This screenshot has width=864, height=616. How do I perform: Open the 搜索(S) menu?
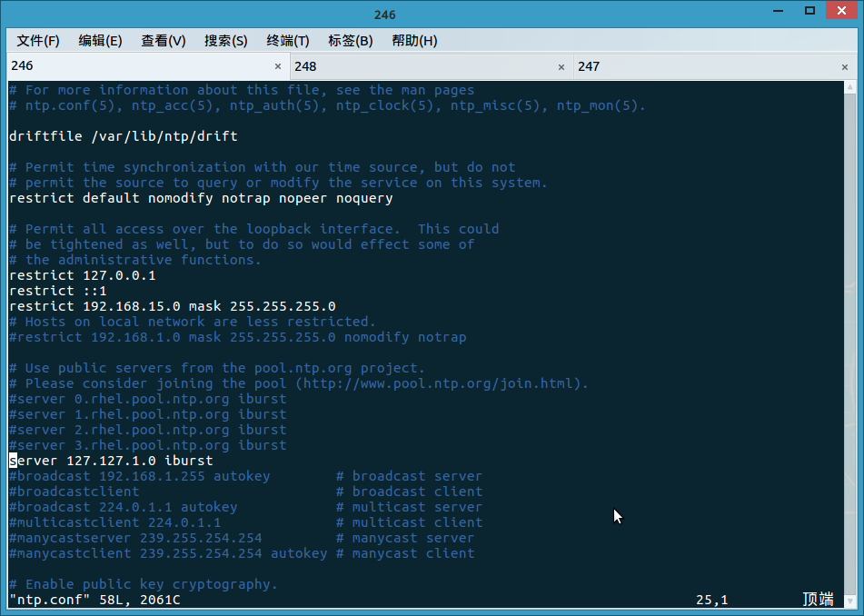(x=226, y=41)
